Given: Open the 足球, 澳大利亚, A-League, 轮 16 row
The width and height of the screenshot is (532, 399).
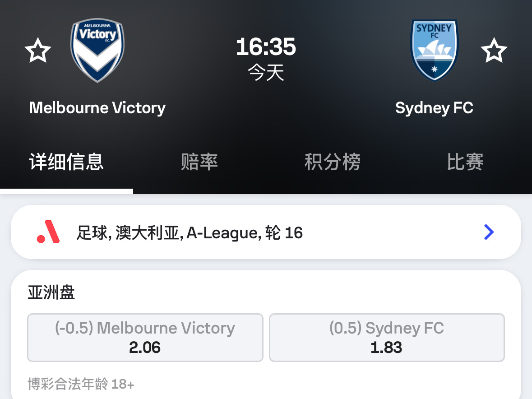Looking at the screenshot, I should [266, 232].
